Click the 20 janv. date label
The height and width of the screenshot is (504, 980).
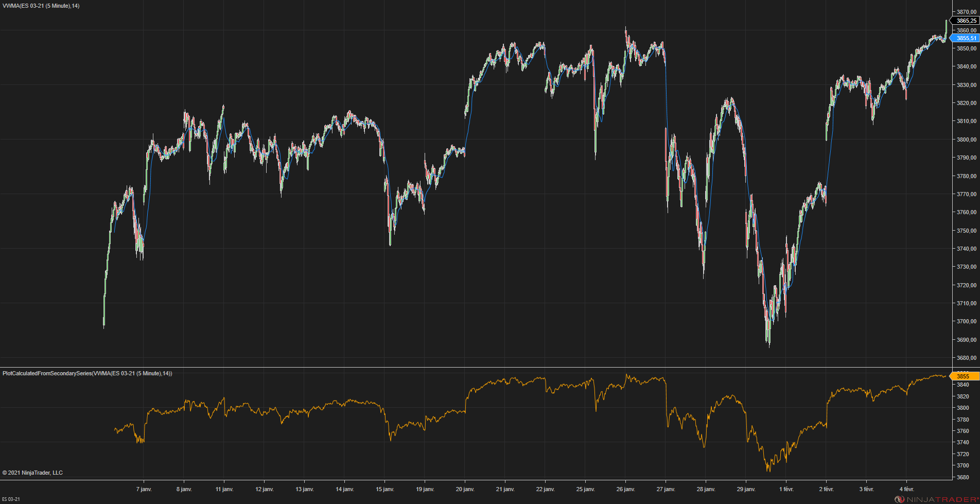[465, 489]
